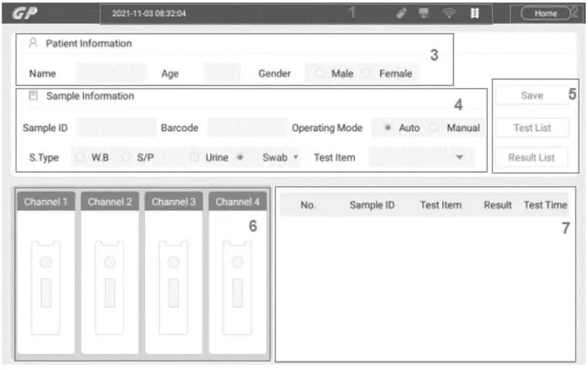Image resolution: width=588 pixels, height=370 pixels.
Task: Click the GP logo icon
Action: (x=25, y=13)
